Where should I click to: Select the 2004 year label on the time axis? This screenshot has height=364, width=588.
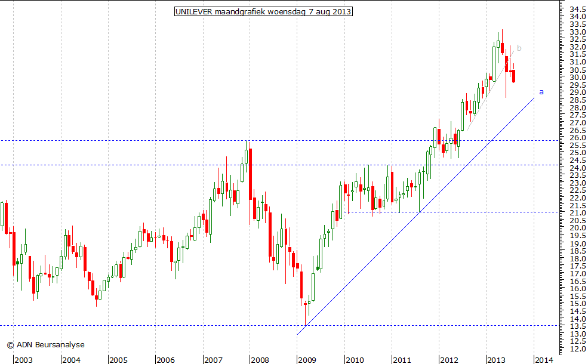pos(71,360)
